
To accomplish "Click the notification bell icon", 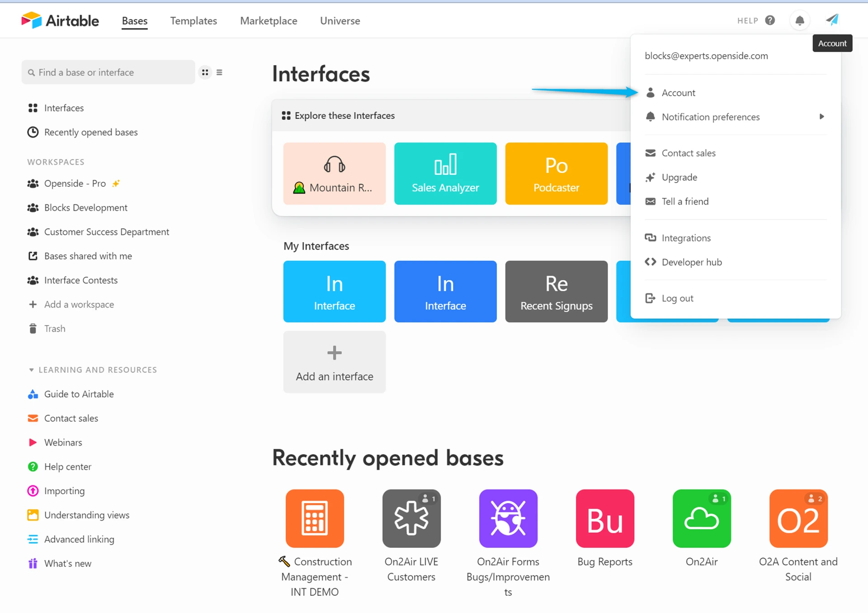I will (x=799, y=21).
